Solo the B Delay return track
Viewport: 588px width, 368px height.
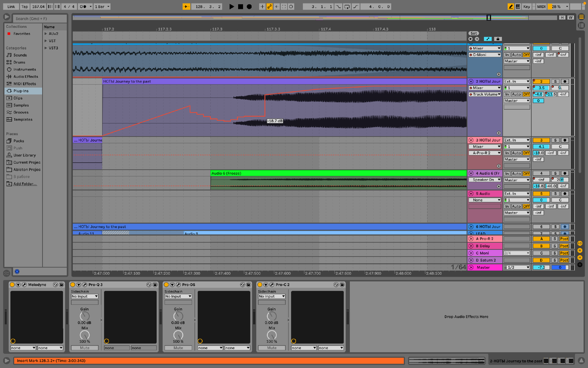tap(555, 246)
